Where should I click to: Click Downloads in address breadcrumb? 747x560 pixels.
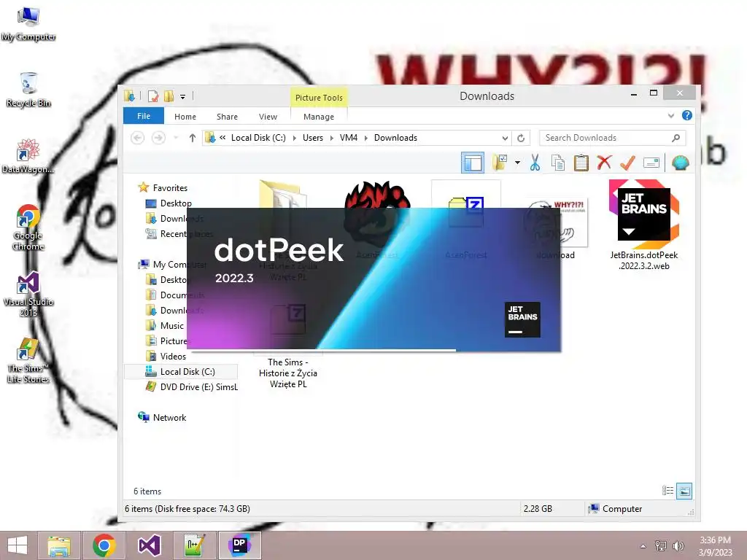[395, 138]
